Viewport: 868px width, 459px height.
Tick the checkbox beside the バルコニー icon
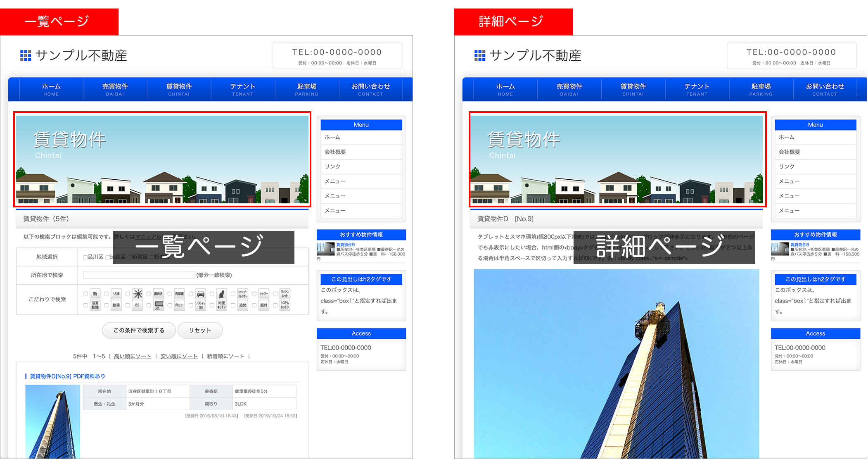pyautogui.click(x=170, y=305)
